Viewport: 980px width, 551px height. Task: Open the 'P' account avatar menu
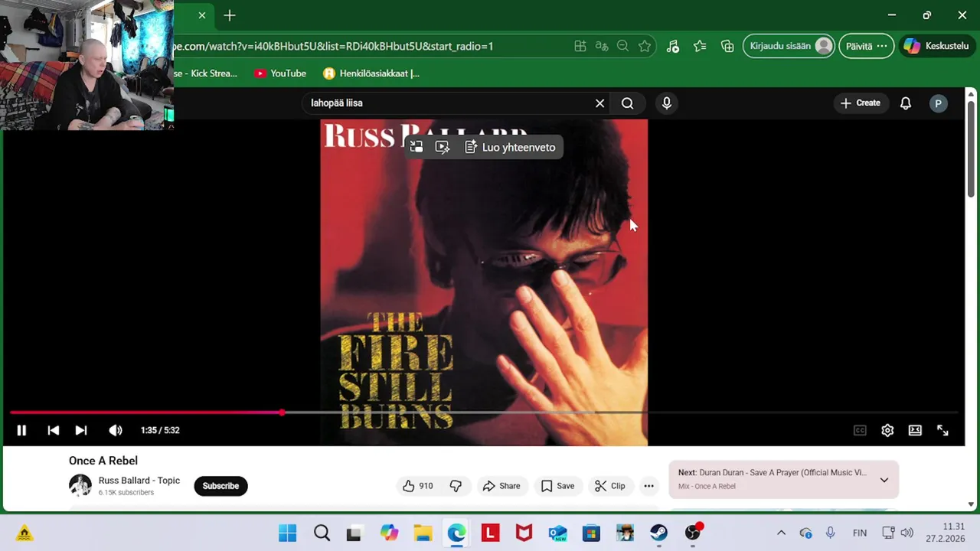click(x=938, y=103)
